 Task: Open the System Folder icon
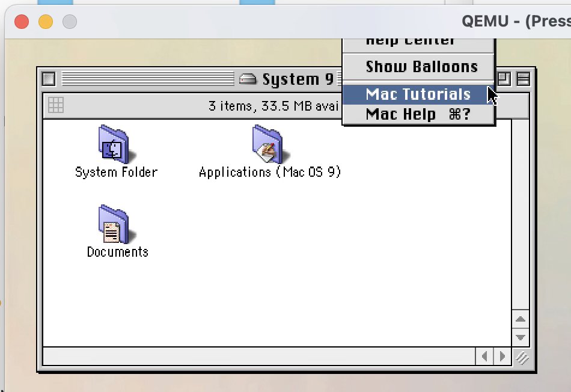coord(116,144)
